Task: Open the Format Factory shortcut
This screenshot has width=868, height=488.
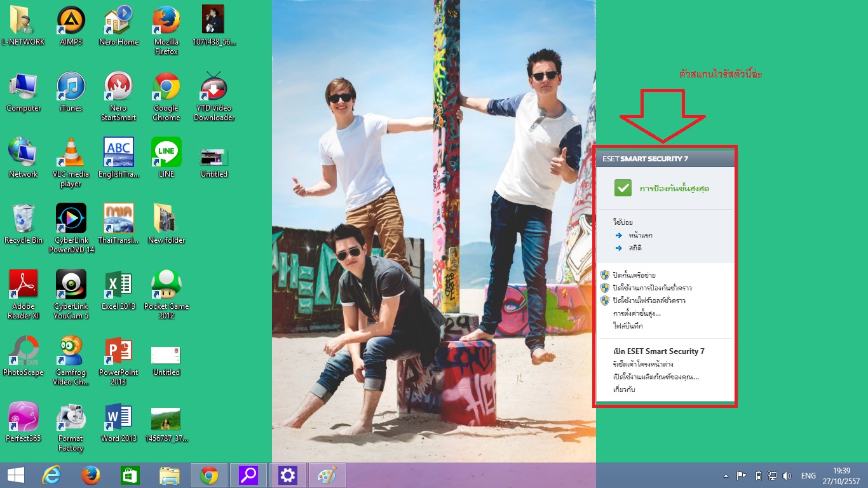Action: [71, 417]
